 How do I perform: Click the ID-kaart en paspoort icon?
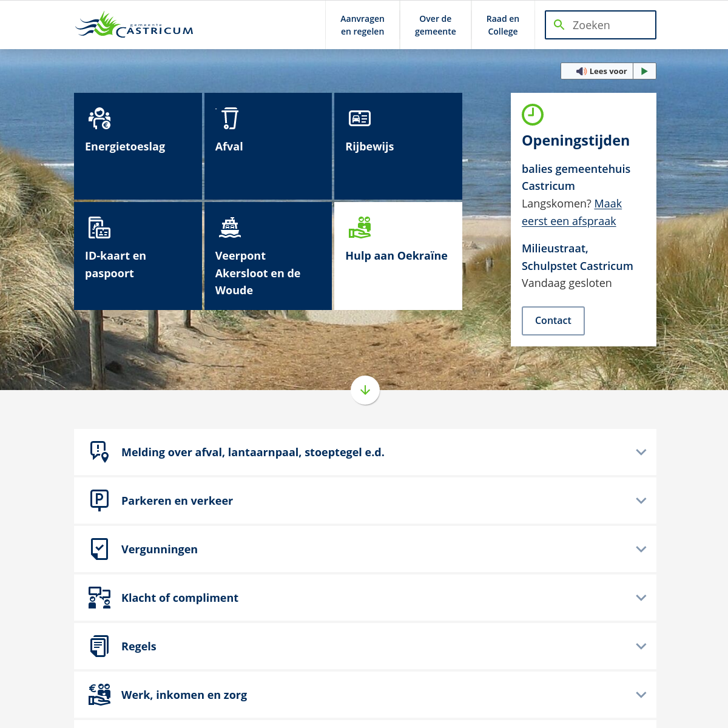pos(99,227)
